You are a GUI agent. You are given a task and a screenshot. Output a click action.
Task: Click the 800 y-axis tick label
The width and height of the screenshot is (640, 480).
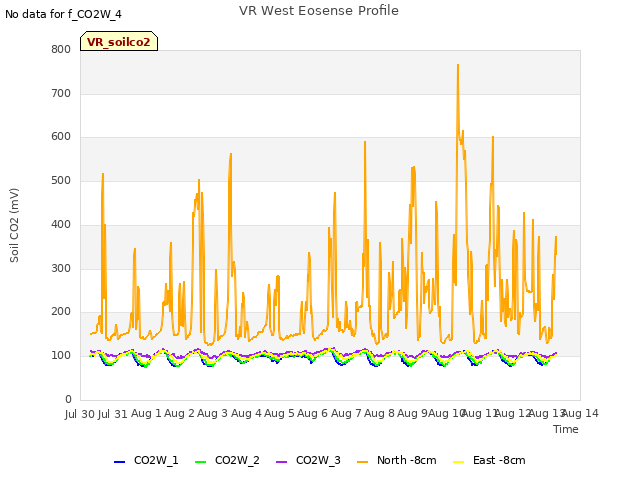pyautogui.click(x=61, y=49)
